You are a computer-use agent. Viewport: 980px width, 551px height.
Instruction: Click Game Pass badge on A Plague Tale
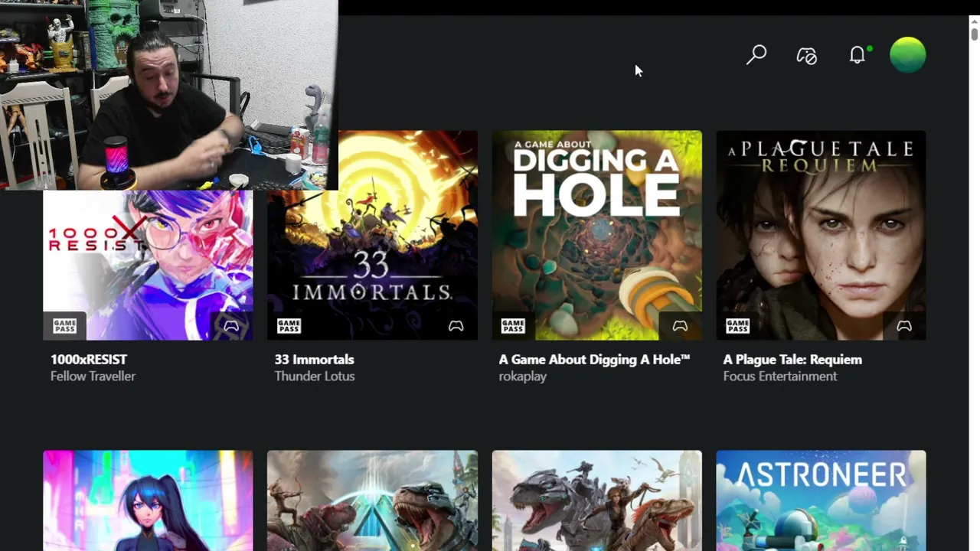pyautogui.click(x=737, y=326)
